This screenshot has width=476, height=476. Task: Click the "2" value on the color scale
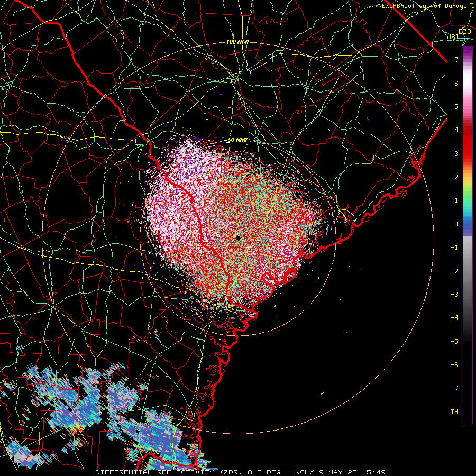[456, 177]
